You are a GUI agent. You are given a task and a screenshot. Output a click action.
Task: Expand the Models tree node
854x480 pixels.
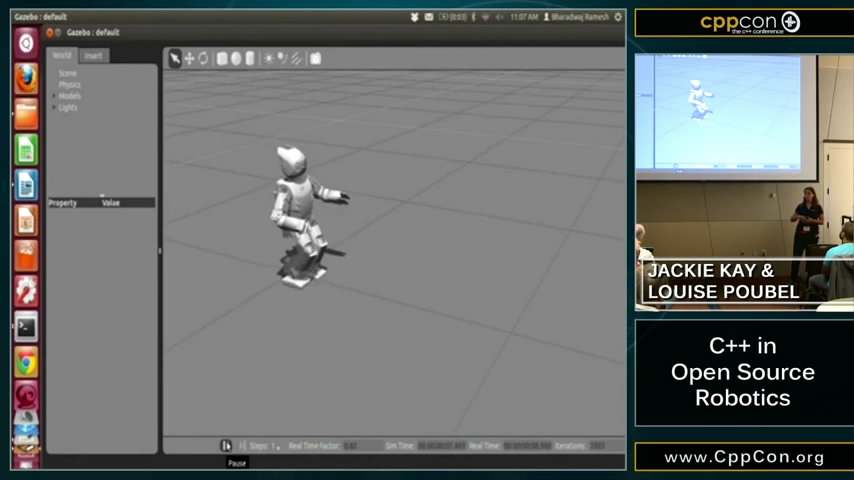53,96
